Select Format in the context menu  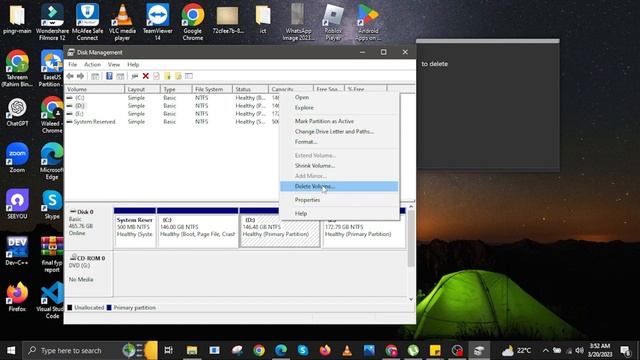click(339, 142)
